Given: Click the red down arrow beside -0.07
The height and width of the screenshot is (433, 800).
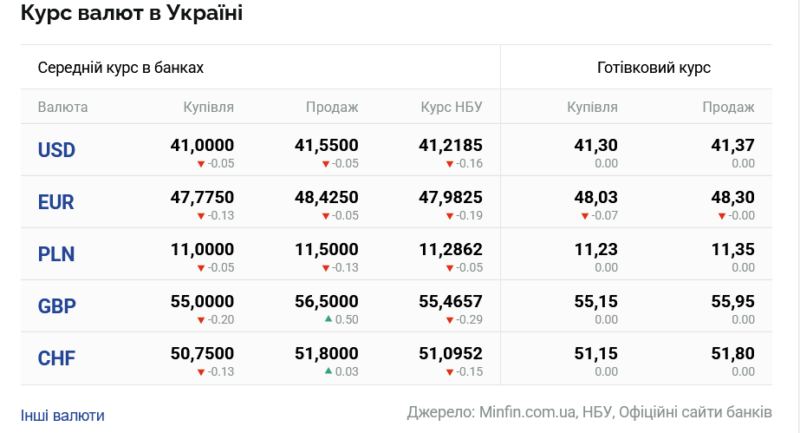Looking at the screenshot, I should coord(585,215).
